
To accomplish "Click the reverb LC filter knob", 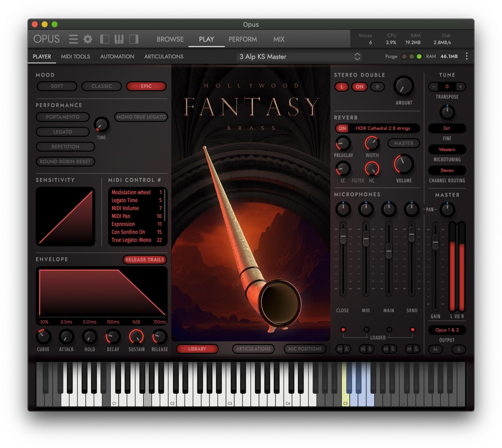I will click(343, 169).
